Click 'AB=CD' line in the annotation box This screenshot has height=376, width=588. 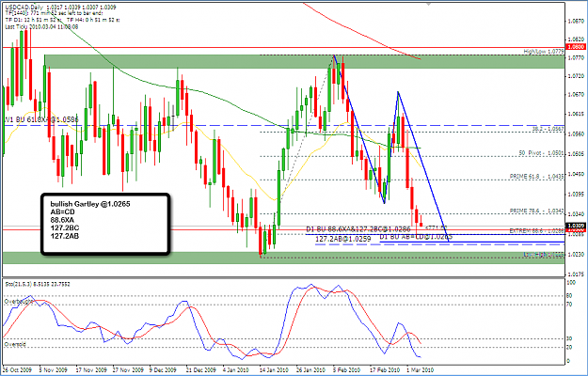pos(62,212)
